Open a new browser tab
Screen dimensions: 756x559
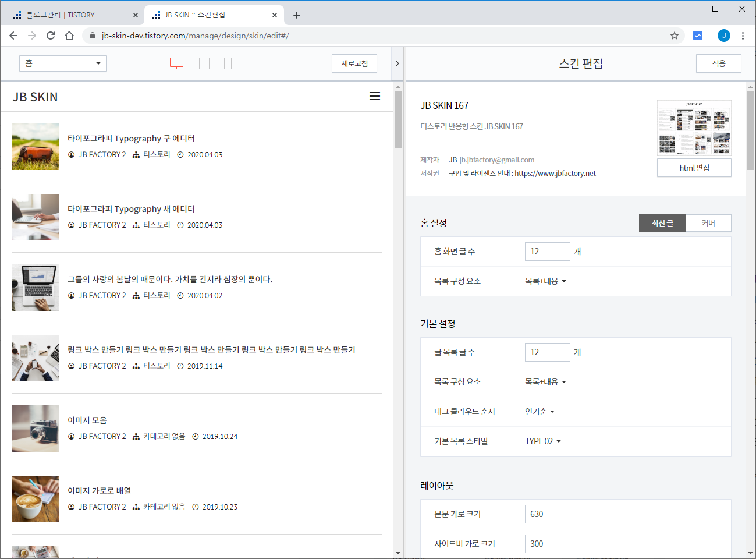click(297, 15)
